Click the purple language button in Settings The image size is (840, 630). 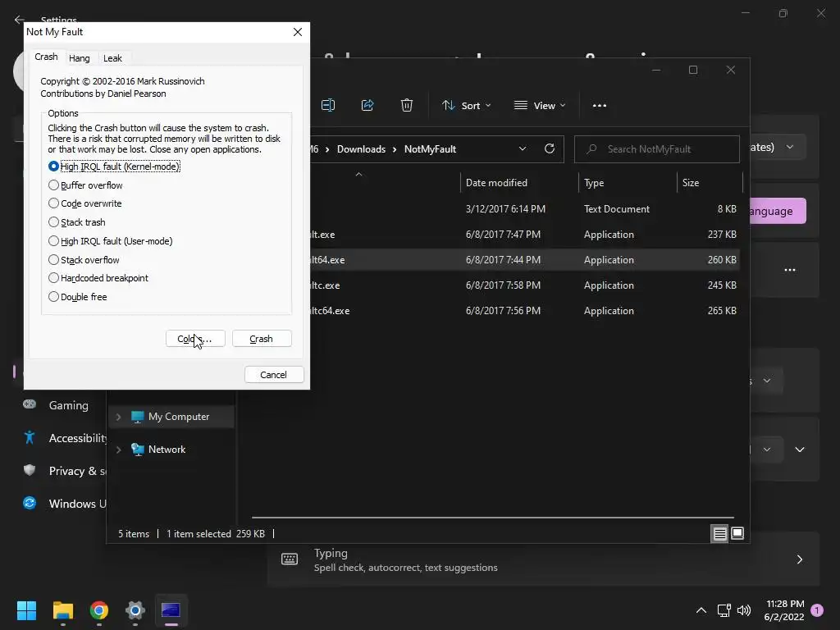(x=778, y=211)
